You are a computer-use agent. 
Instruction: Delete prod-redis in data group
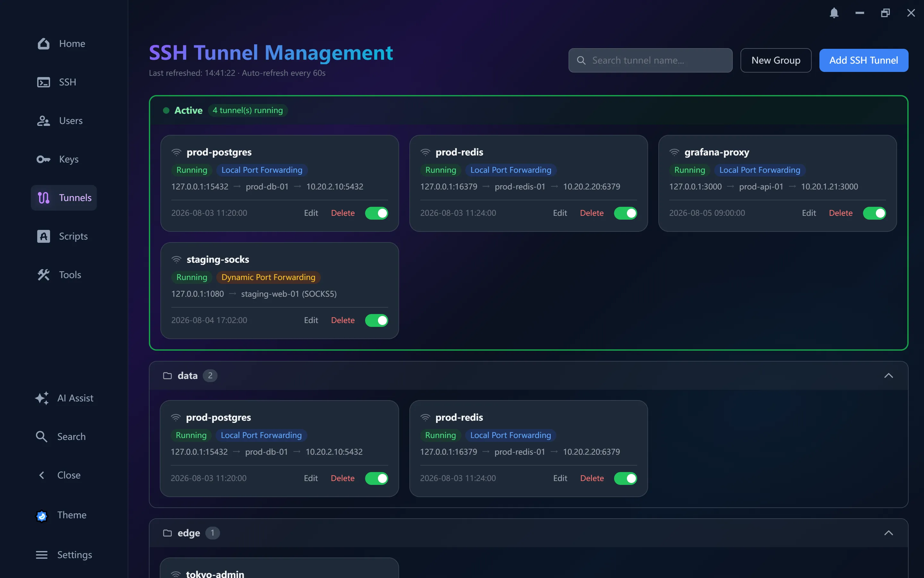pyautogui.click(x=592, y=478)
